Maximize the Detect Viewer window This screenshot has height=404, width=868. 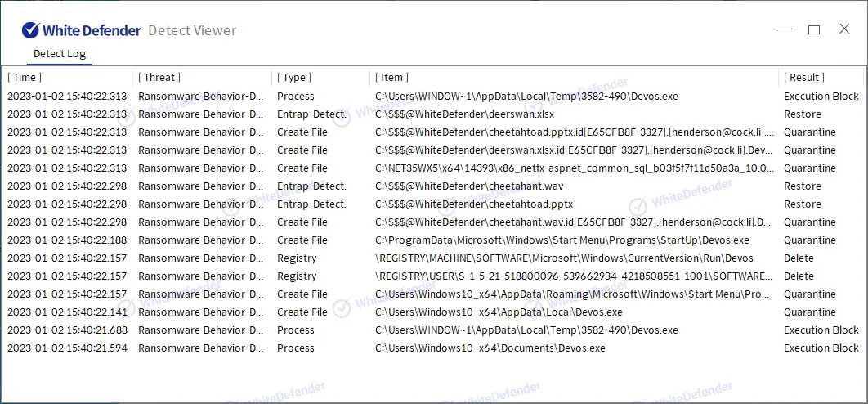click(x=814, y=29)
